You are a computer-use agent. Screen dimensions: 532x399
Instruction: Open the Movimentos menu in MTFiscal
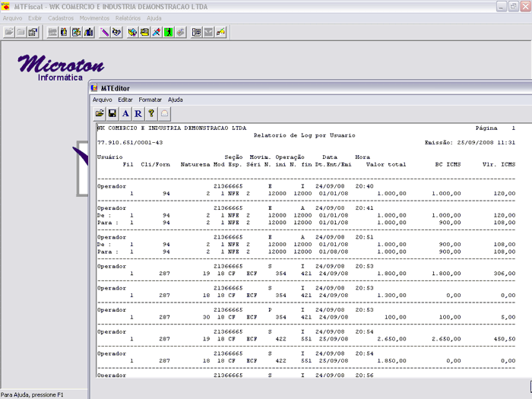(x=94, y=17)
